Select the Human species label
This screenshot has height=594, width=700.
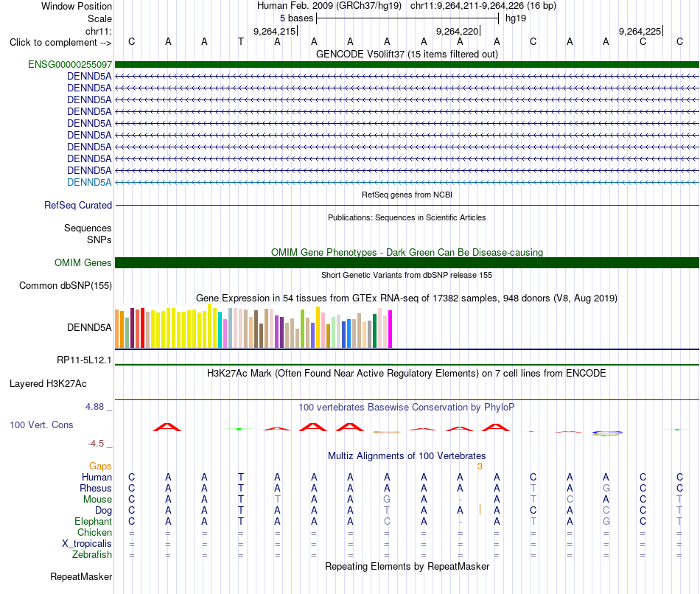tap(97, 477)
